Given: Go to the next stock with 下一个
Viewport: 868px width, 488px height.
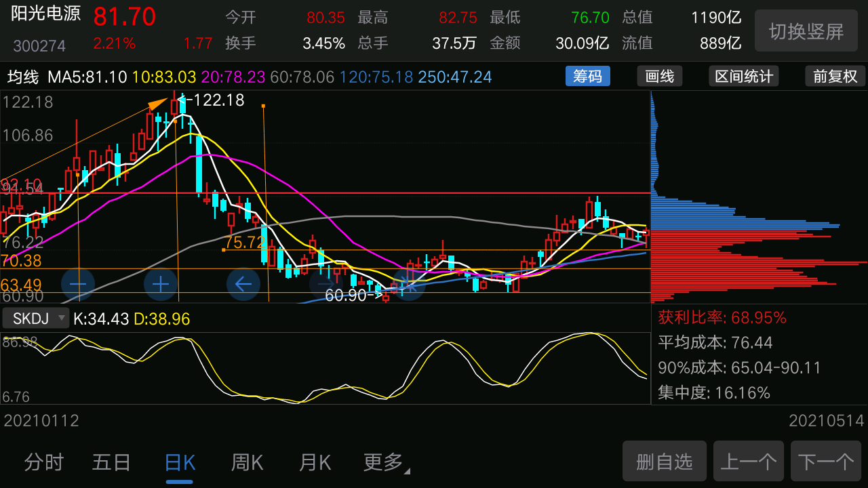Looking at the screenshot, I should (x=826, y=461).
